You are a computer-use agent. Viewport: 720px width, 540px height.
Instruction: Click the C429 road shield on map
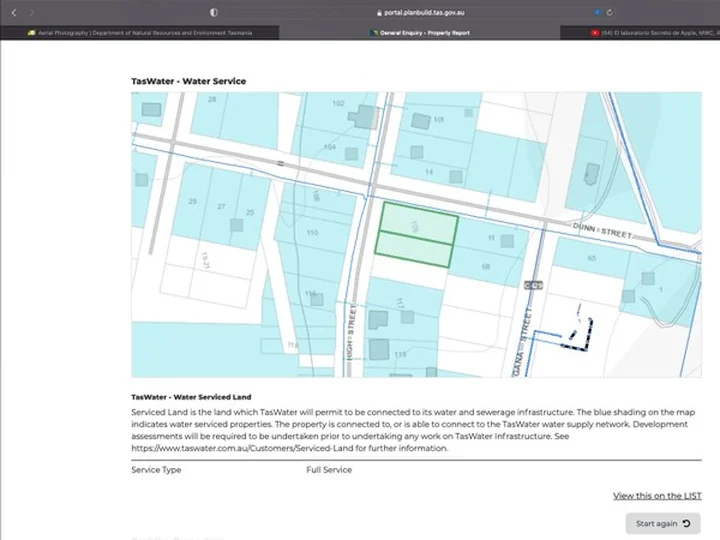533,285
